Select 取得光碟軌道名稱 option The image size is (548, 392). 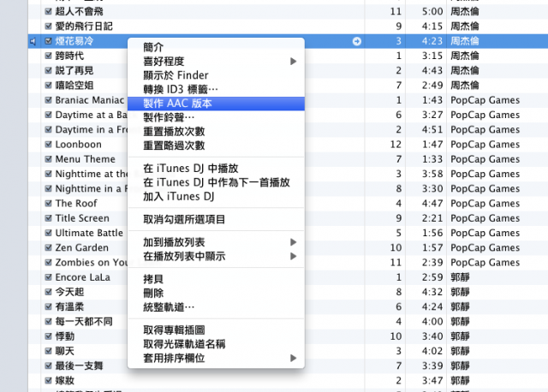pyautogui.click(x=216, y=344)
